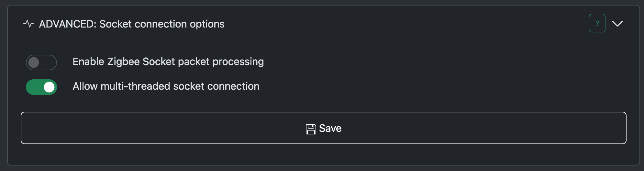Disable multi-threaded socket connection switch
This screenshot has height=171, width=644.
point(41,87)
